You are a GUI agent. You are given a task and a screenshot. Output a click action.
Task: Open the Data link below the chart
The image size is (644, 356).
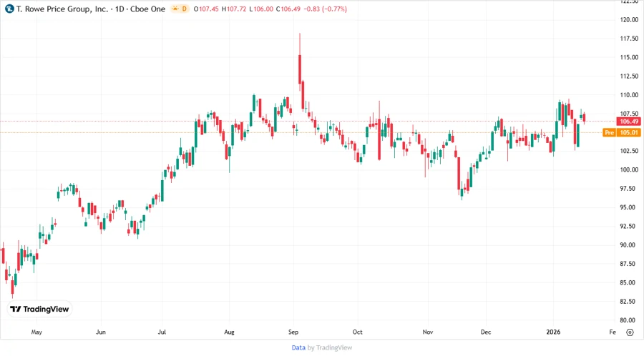tap(298, 348)
